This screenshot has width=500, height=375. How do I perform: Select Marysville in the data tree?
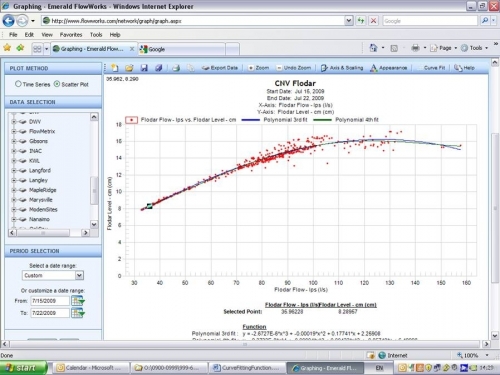tap(41, 200)
